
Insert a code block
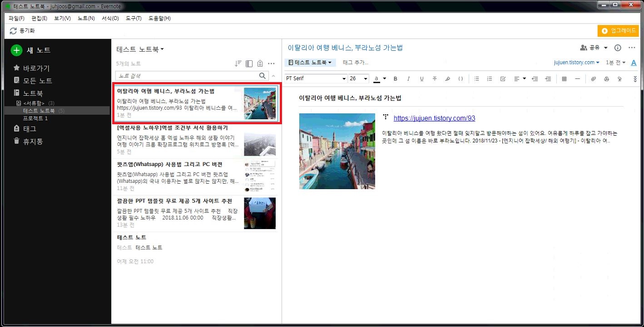tap(461, 79)
